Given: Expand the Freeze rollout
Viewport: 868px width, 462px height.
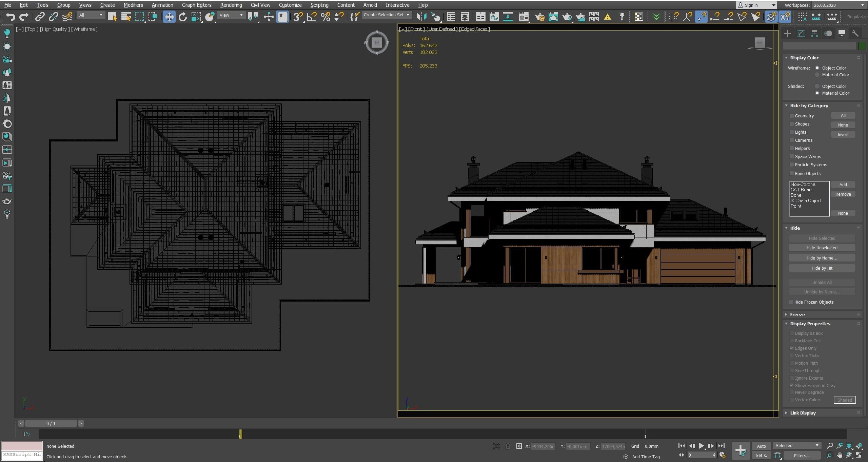Looking at the screenshot, I should click(x=797, y=314).
